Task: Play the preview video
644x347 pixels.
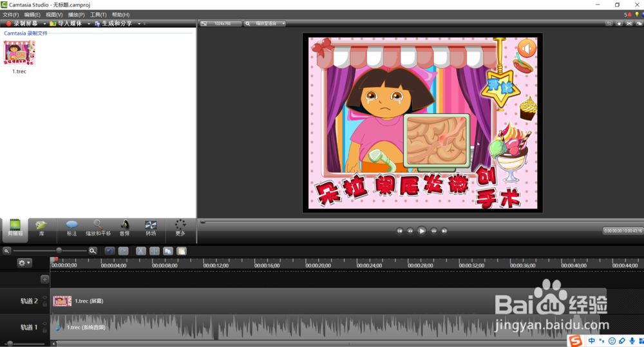Action: [421, 231]
